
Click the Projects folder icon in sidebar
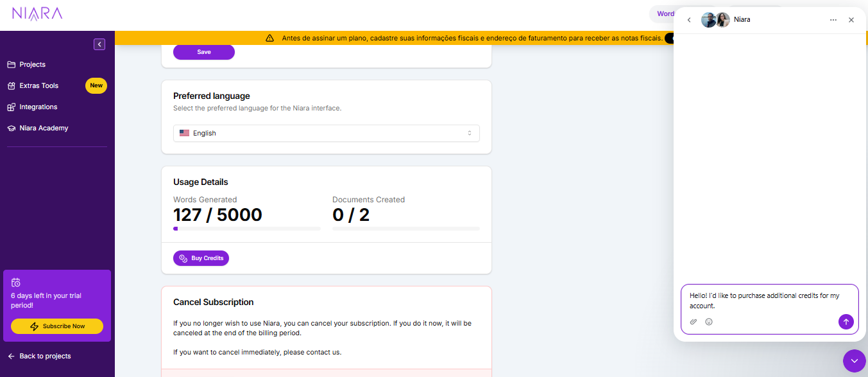click(x=12, y=64)
